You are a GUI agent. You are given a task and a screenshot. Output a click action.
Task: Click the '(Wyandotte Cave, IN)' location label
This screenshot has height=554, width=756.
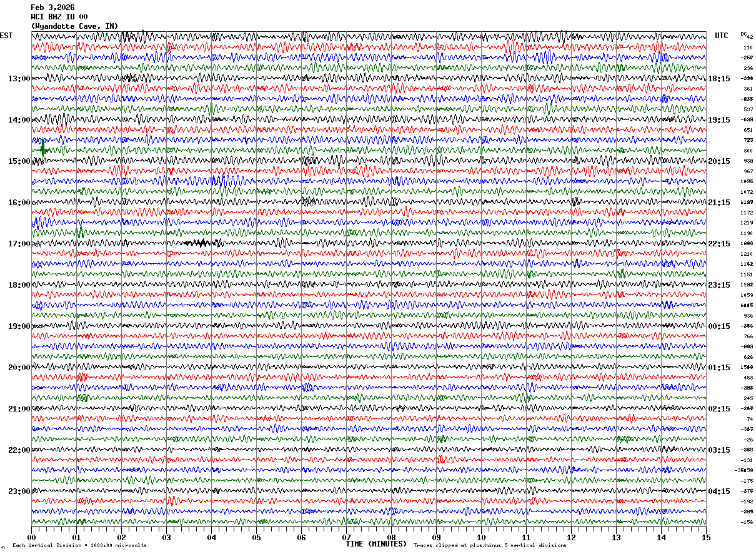pos(74,26)
